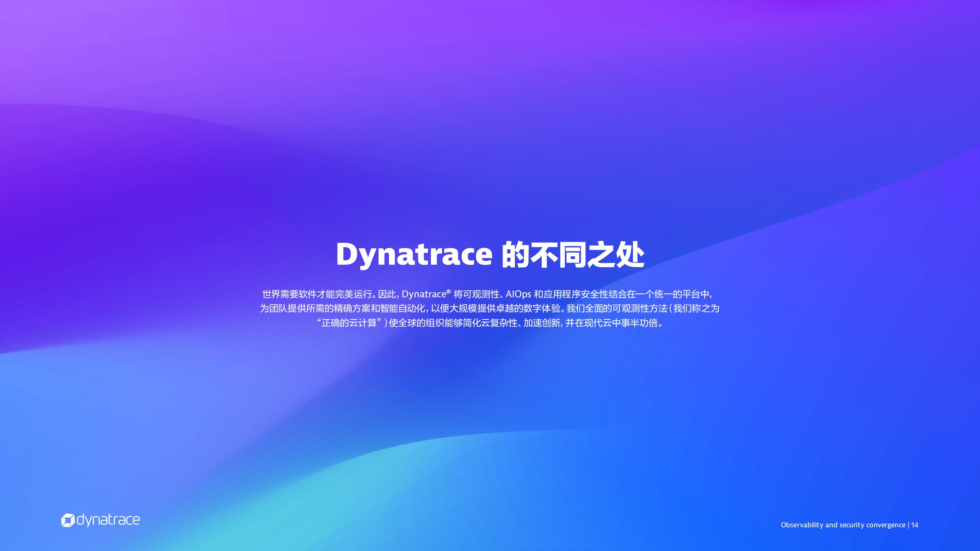Viewport: 980px width, 551px height.
Task: Click the heading "Dynatrace 的不同之处"
Action: (x=490, y=255)
